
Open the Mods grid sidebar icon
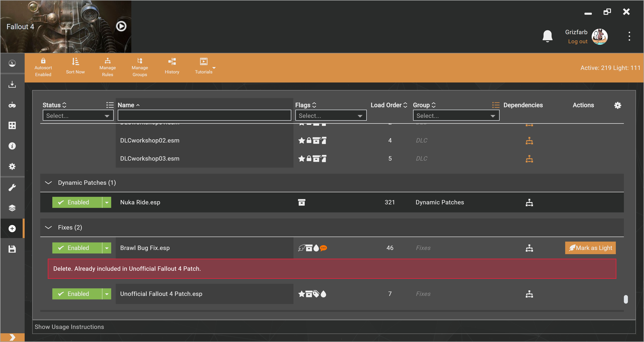(x=12, y=126)
